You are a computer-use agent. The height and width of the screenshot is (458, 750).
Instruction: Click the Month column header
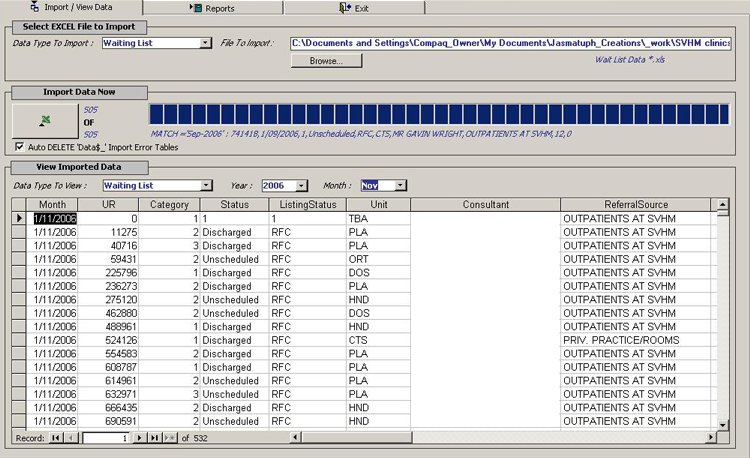click(52, 205)
